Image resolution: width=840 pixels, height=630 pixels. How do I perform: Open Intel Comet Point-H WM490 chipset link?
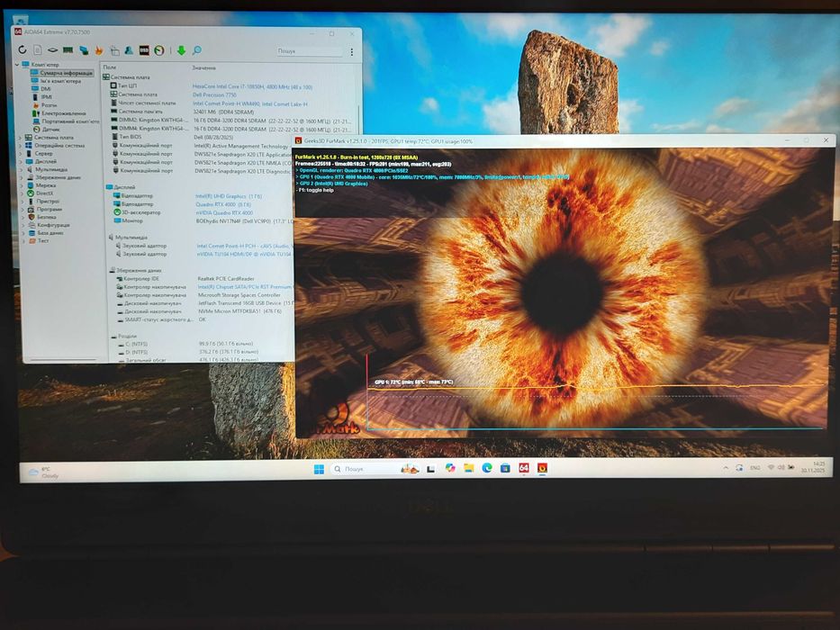click(250, 103)
